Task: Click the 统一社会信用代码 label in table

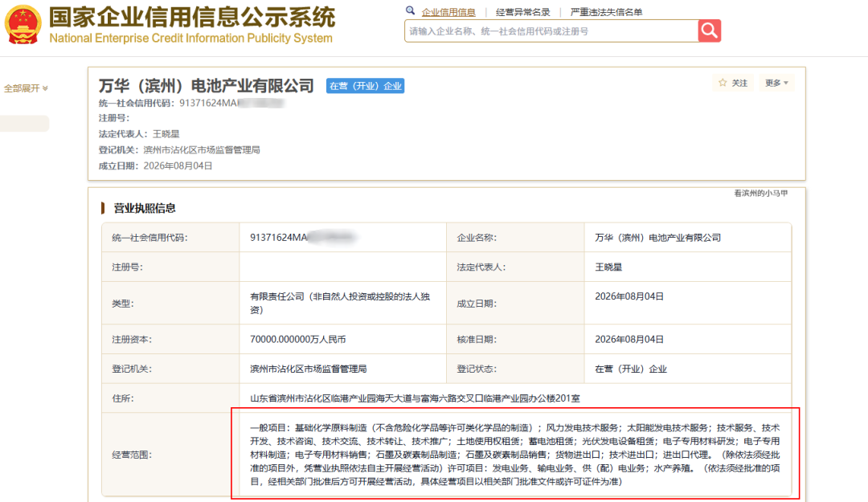Action: point(149,238)
